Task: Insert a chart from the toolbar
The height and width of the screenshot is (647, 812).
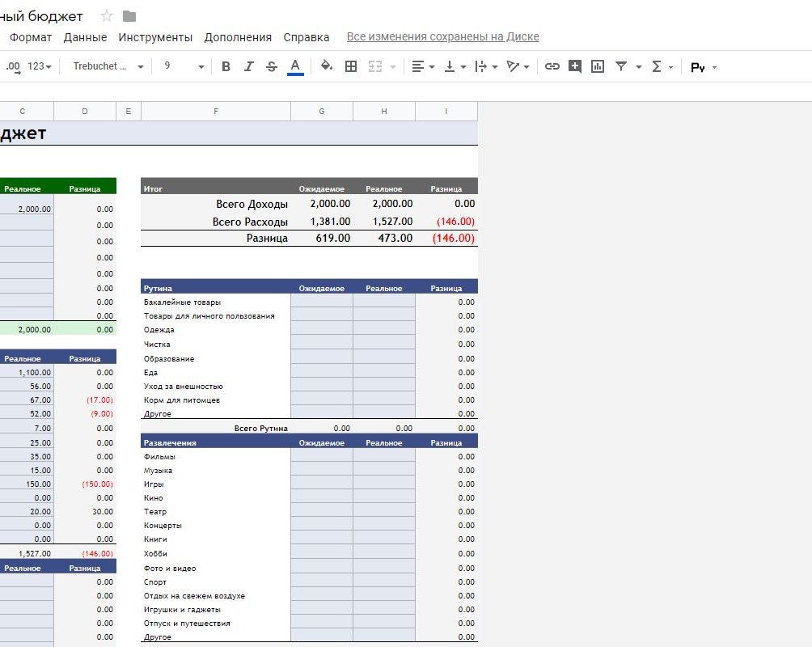Action: 598,66
